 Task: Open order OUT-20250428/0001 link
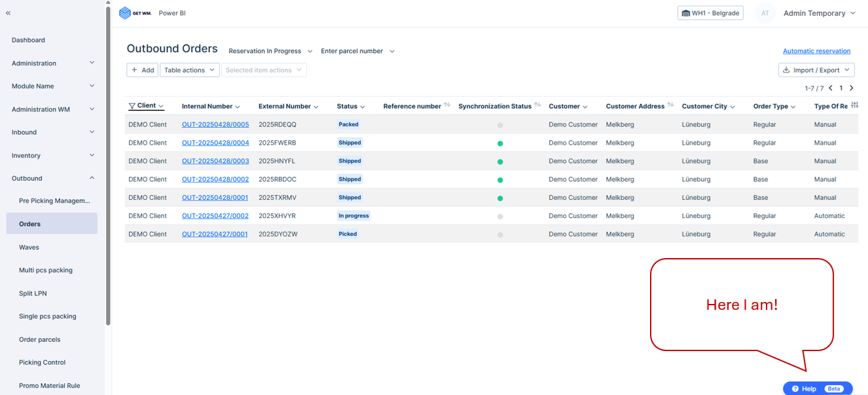(x=215, y=198)
